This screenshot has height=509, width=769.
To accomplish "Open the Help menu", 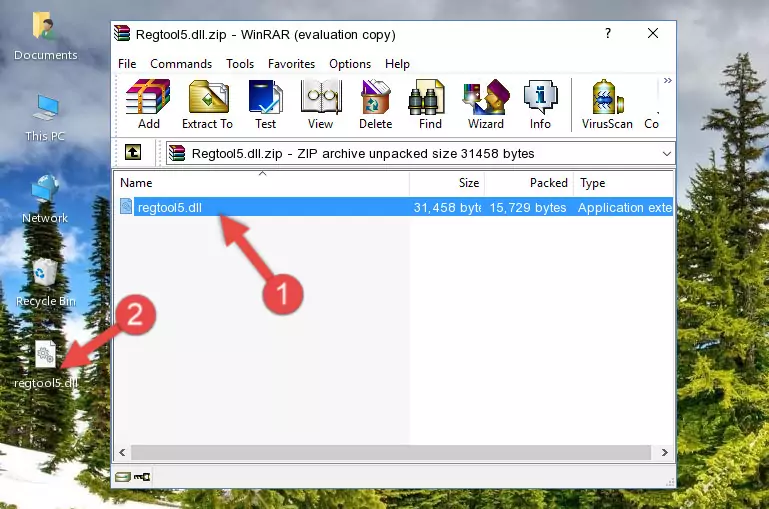I will click(x=397, y=64).
